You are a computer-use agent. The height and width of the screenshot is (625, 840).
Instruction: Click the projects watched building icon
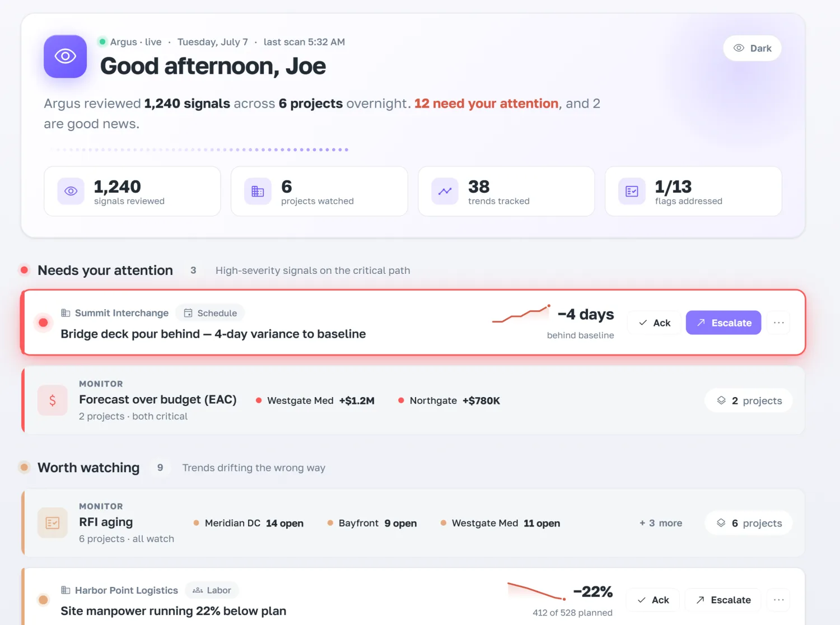tap(258, 192)
